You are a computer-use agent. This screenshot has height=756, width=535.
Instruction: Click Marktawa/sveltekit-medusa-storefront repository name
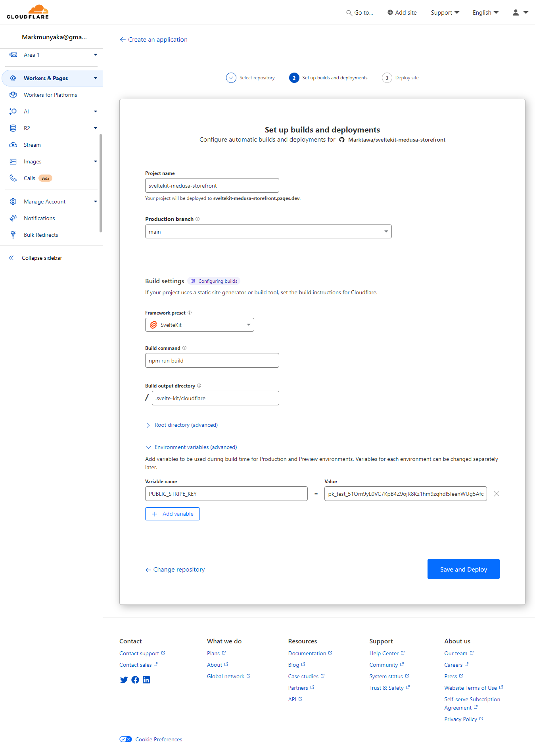coord(397,140)
